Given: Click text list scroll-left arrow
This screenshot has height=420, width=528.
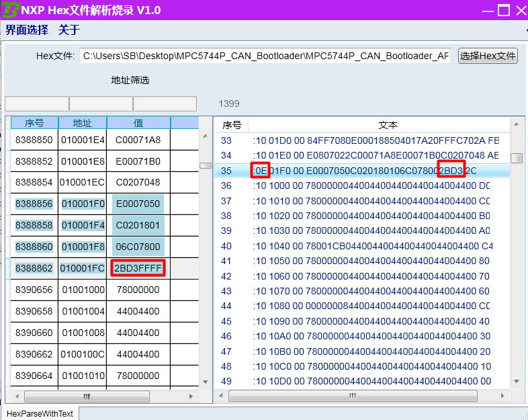Looking at the screenshot, I should point(221,396).
